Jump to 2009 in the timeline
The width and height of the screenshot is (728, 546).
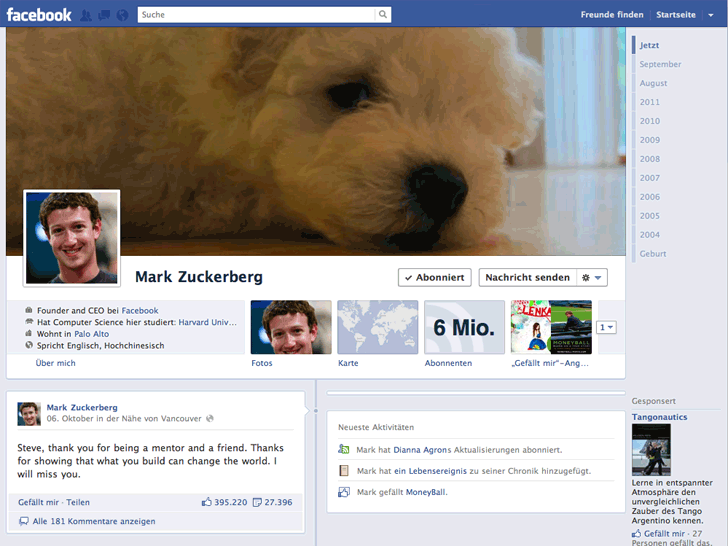(650, 140)
